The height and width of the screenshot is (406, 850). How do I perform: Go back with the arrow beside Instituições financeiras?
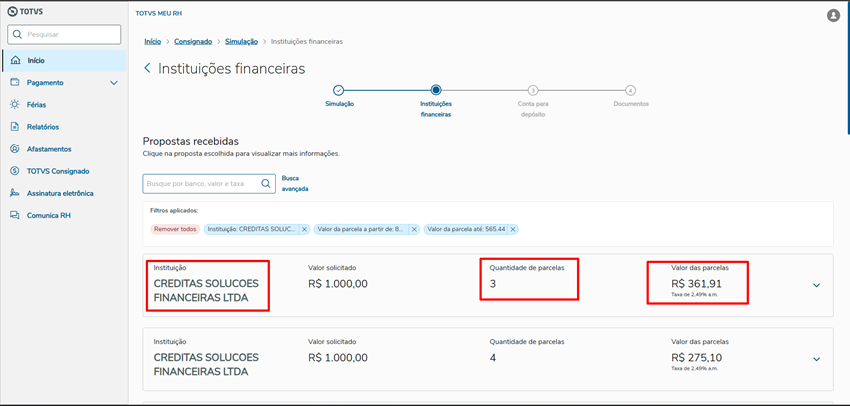click(x=147, y=68)
